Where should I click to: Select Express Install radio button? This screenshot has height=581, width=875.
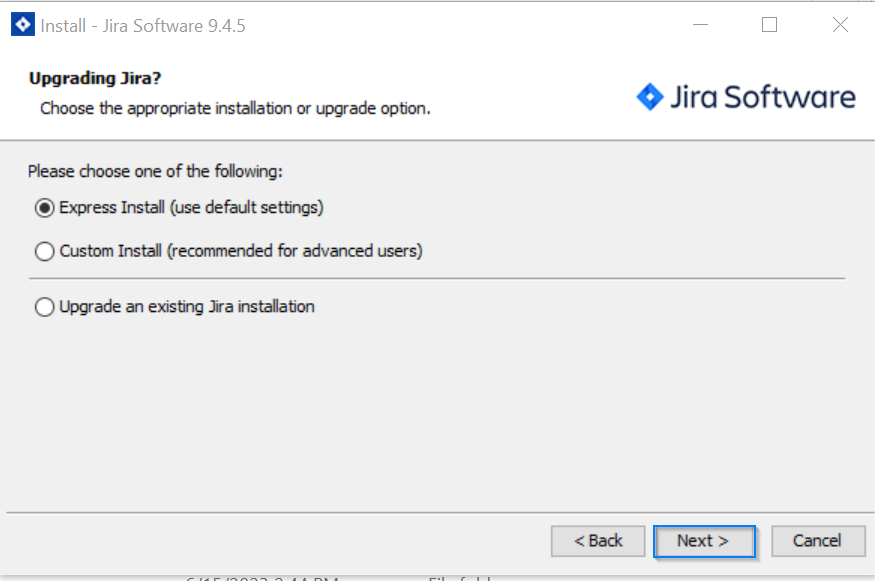pos(45,208)
